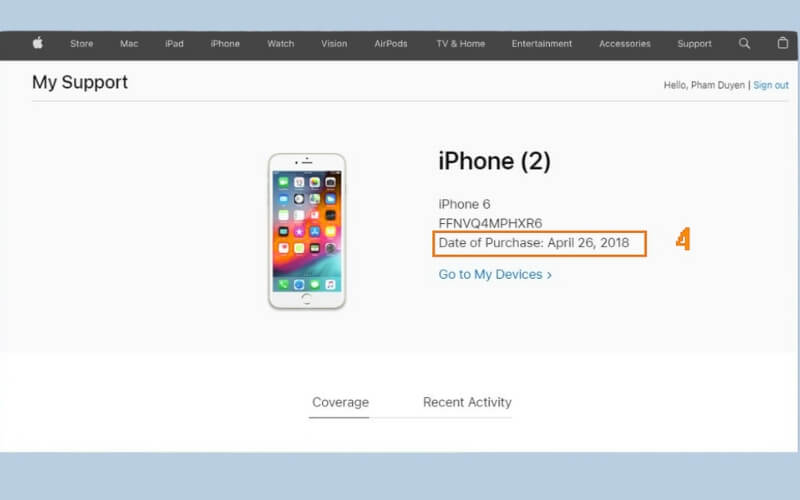
Task: Open TV & Home in the navigation bar
Action: coord(461,44)
